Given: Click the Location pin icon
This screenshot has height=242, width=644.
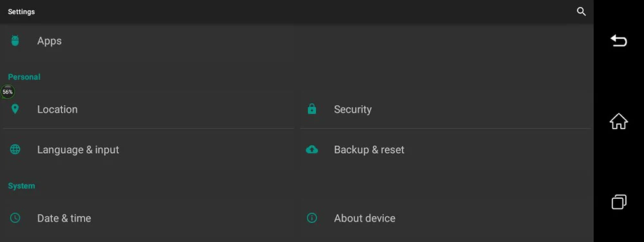Looking at the screenshot, I should coord(15,109).
